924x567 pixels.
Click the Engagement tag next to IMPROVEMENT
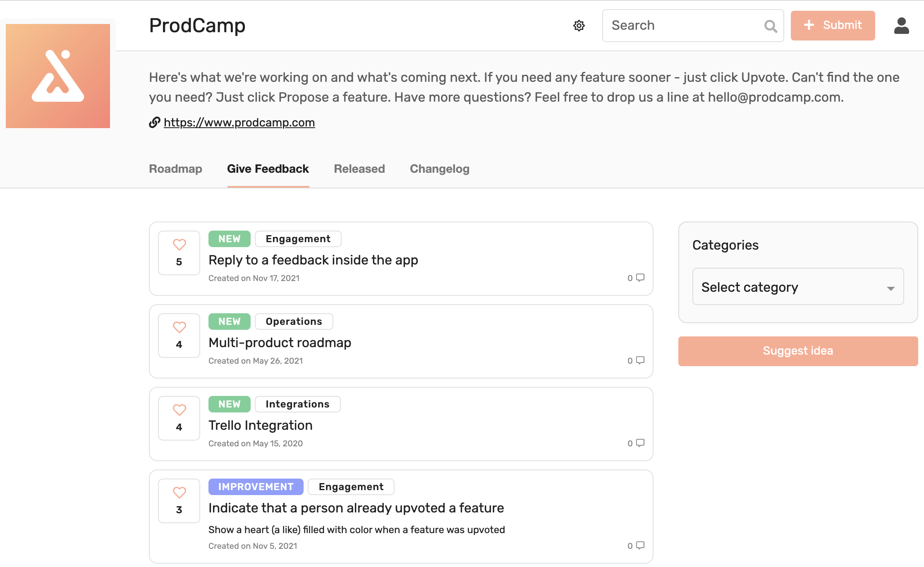(351, 487)
